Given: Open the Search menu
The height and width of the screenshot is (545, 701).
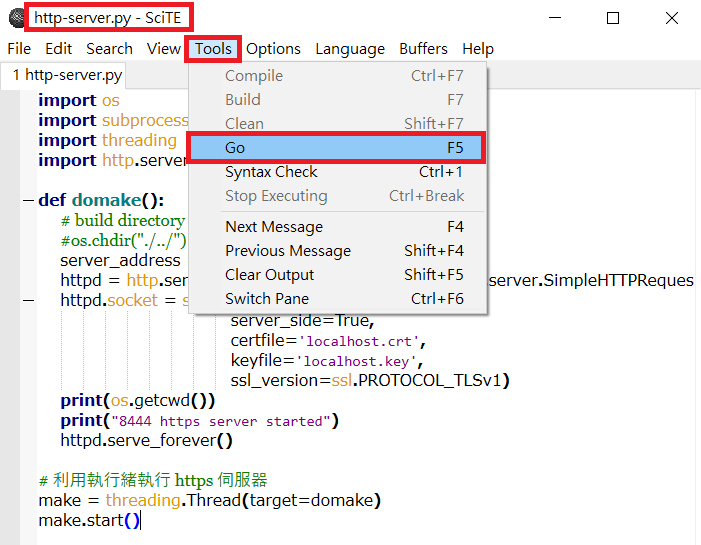Looking at the screenshot, I should click(x=109, y=49).
